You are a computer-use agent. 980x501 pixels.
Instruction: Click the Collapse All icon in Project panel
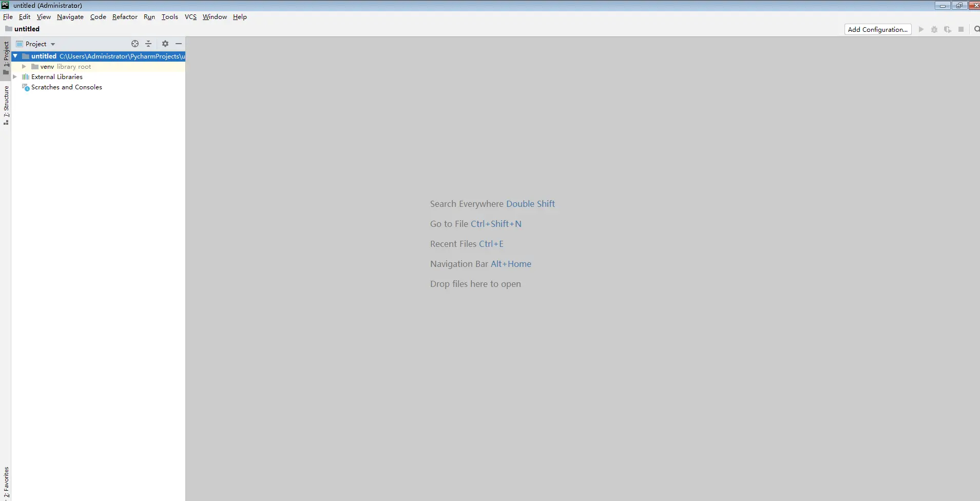coord(148,44)
